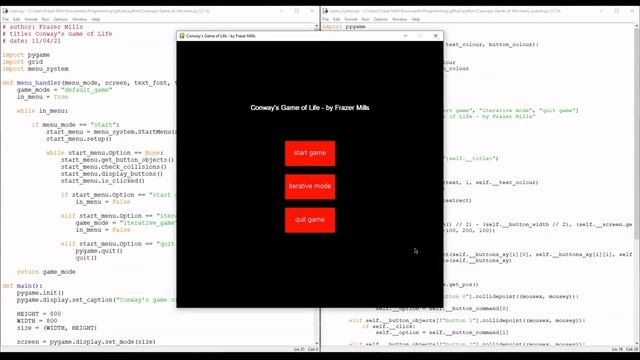Image resolution: width=640 pixels, height=360 pixels.
Task: Open Run menu in main.py window
Action: [x=45, y=19]
